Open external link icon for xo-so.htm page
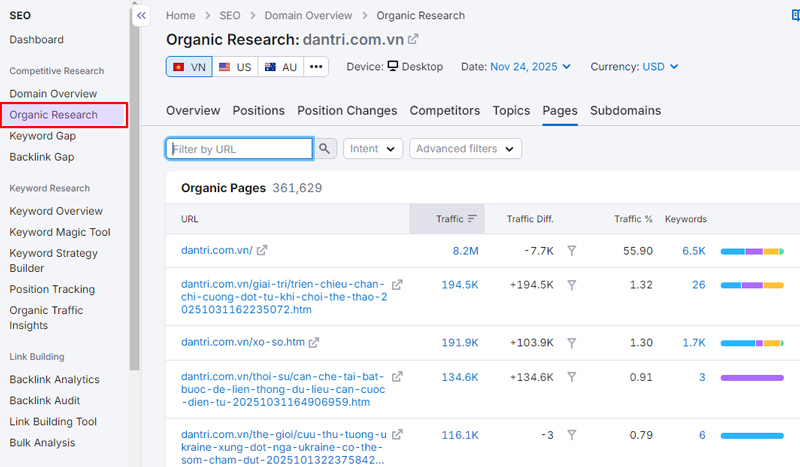Viewport: 800px width, 467px height. 314,342
